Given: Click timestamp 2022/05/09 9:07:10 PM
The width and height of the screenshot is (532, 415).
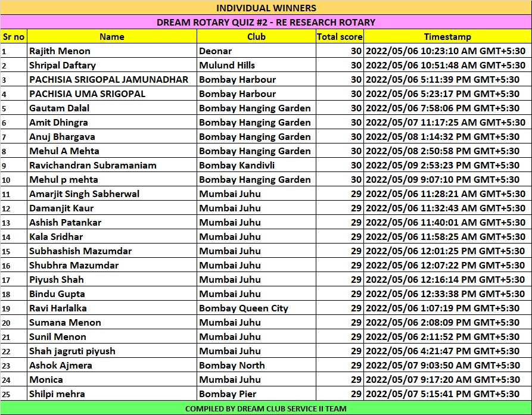Looking at the screenshot, I should [447, 179].
